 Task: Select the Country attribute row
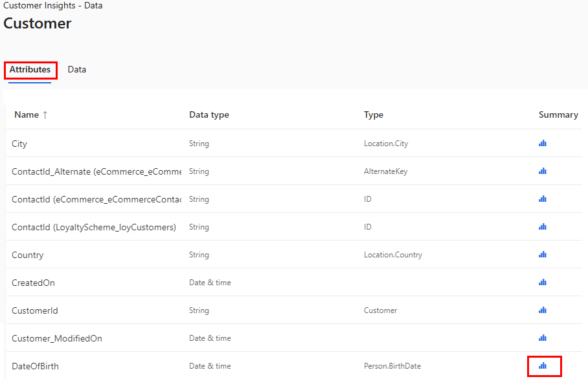[27, 254]
